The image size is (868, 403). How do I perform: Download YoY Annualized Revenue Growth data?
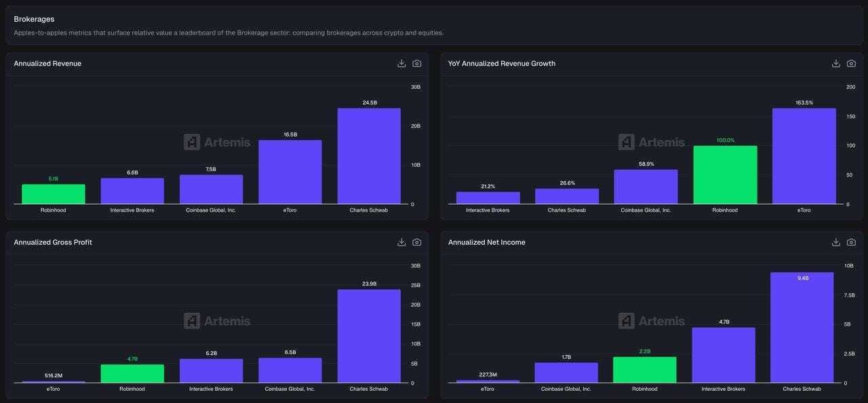tap(836, 63)
